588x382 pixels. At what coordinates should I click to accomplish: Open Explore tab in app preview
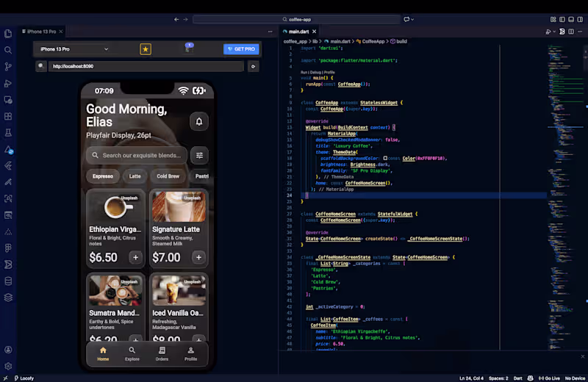[x=132, y=354]
